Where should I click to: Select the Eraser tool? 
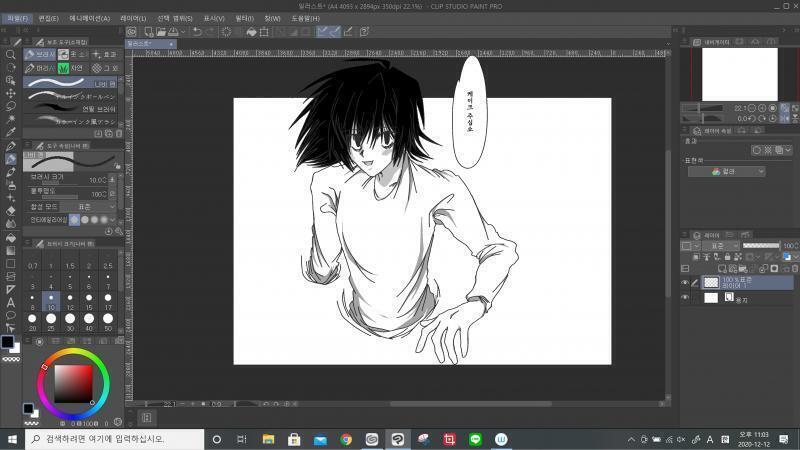point(10,211)
